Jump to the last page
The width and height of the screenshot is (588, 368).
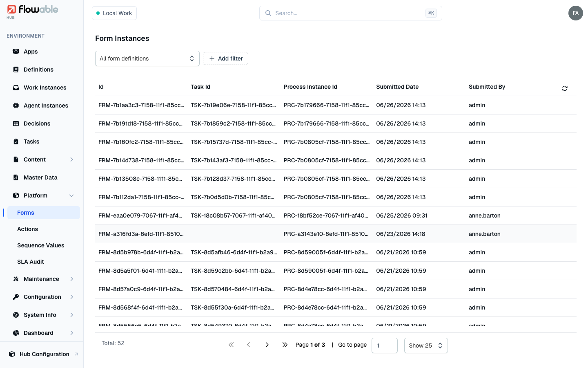[285, 345]
